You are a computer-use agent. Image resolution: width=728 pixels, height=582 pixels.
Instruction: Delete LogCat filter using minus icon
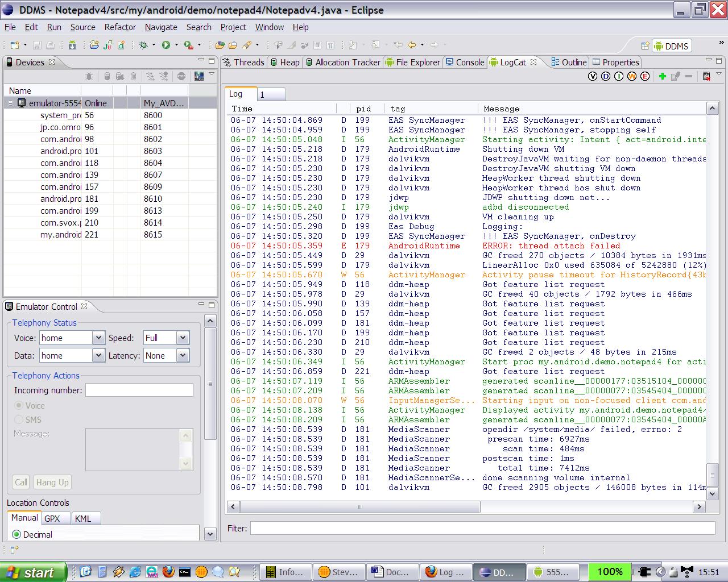(688, 76)
